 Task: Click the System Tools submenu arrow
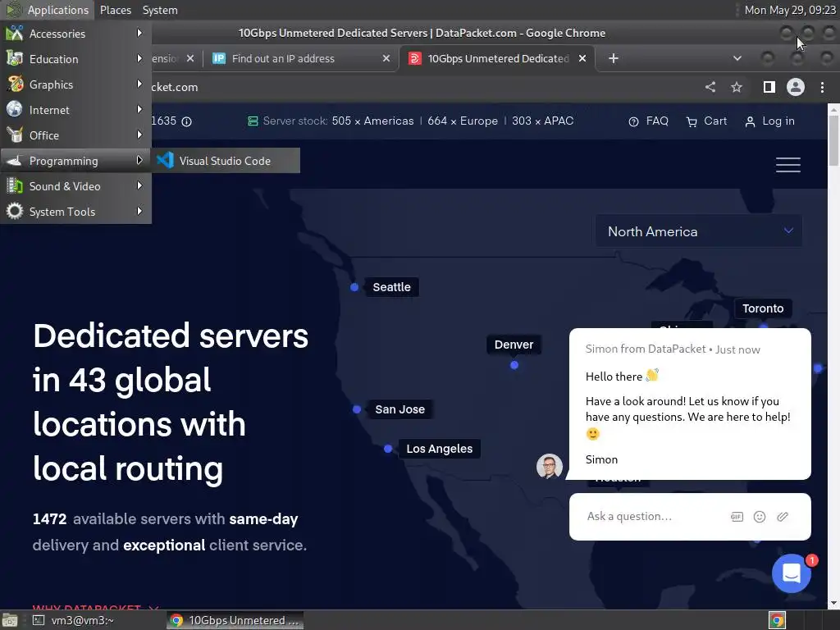[139, 211]
